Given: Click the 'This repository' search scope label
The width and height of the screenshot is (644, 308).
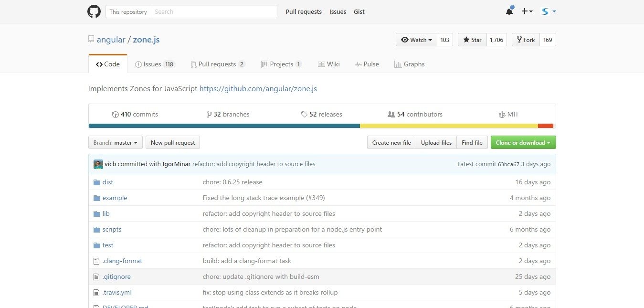Looking at the screenshot, I should (128, 11).
